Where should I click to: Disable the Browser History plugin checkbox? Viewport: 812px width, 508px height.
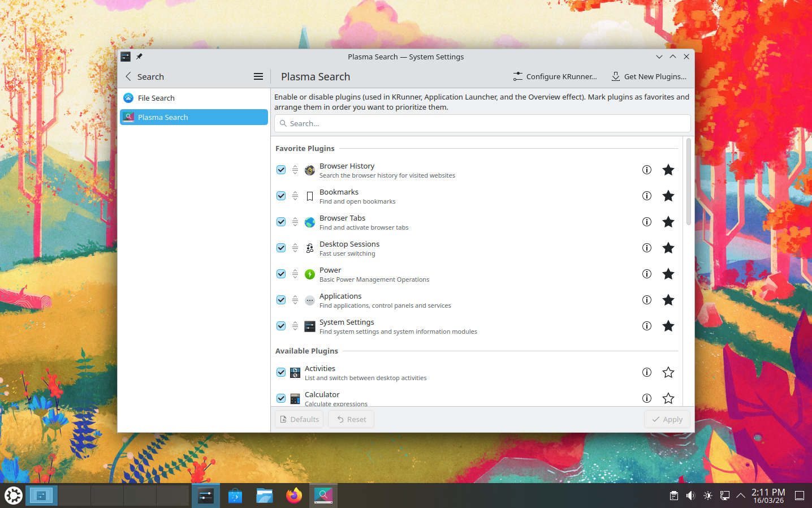(281, 170)
